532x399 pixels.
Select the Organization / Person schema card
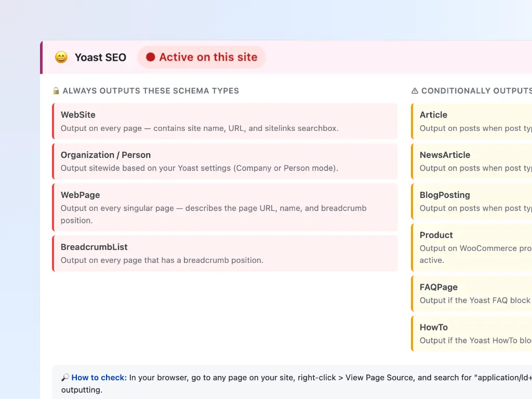pos(224,162)
